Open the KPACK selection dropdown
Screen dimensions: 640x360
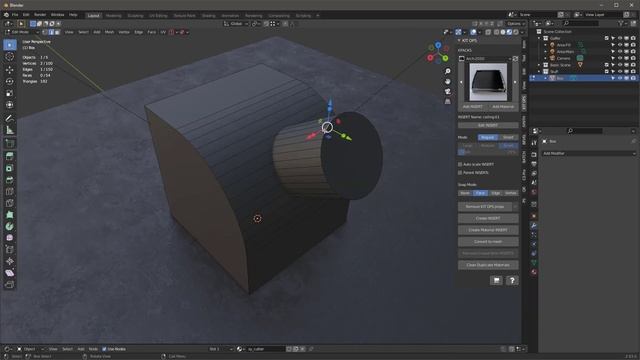(485, 59)
